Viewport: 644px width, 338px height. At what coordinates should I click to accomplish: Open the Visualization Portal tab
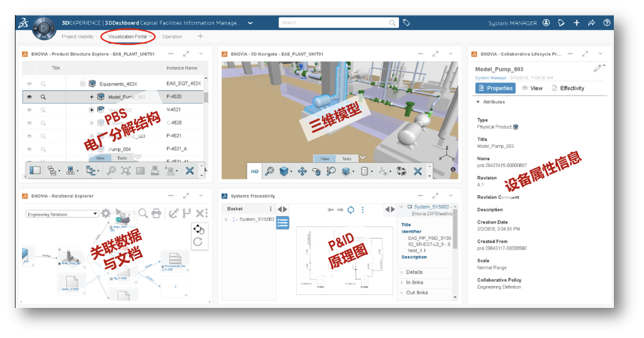point(128,36)
